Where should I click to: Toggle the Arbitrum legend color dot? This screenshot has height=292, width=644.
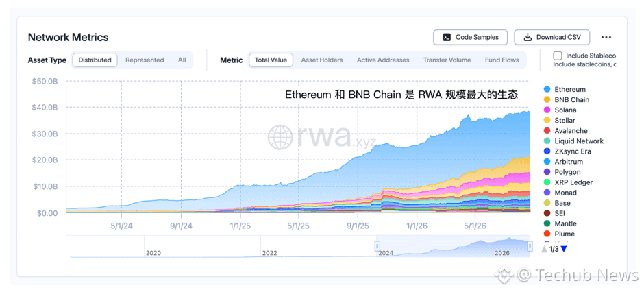click(x=547, y=162)
